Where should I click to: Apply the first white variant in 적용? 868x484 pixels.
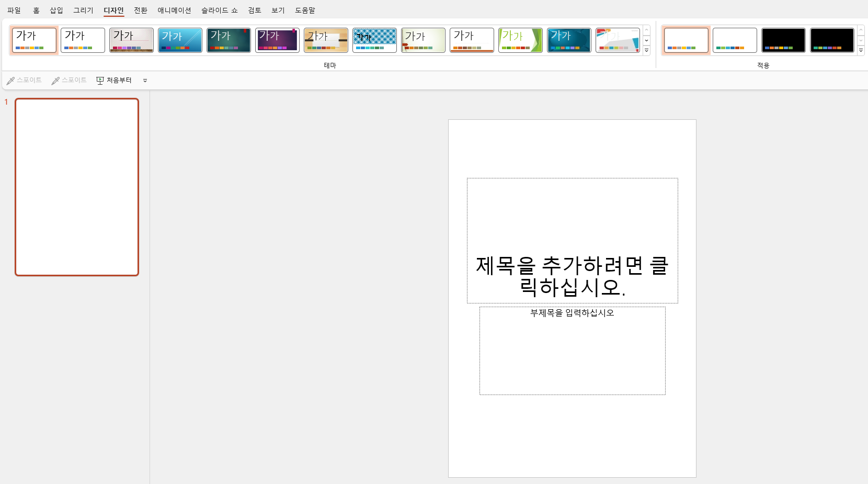pyautogui.click(x=686, y=40)
